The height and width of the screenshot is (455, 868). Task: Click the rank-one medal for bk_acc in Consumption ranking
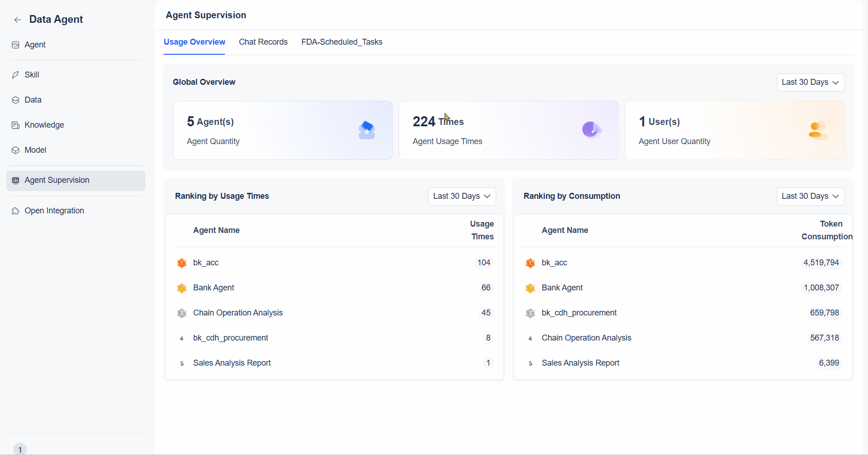click(x=530, y=263)
